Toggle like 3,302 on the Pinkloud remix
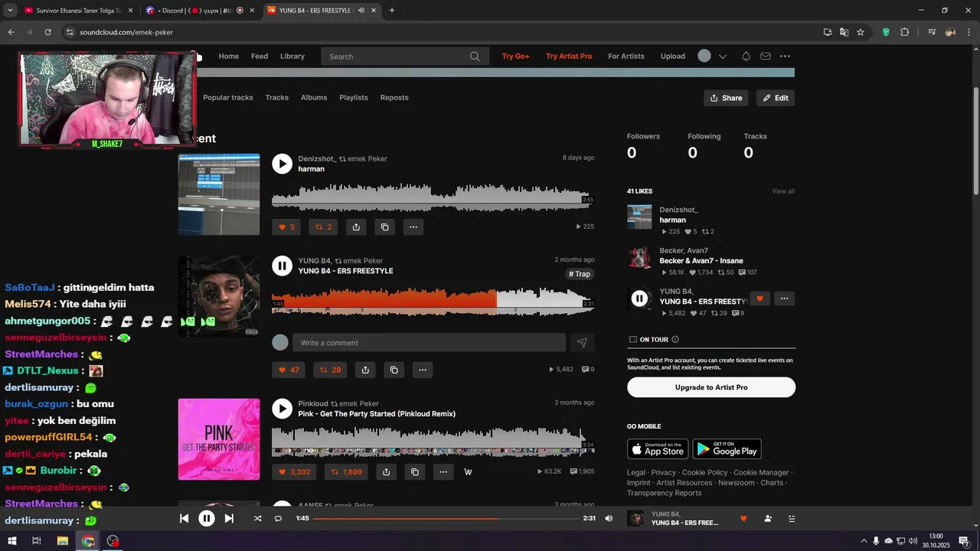Screen dimensions: 980x551 (x=295, y=471)
